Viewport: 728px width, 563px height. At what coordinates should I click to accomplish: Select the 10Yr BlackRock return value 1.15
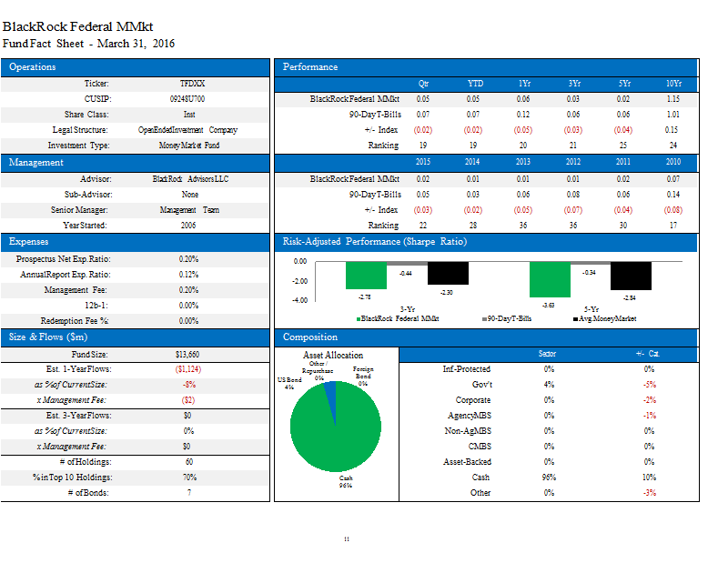click(x=673, y=99)
